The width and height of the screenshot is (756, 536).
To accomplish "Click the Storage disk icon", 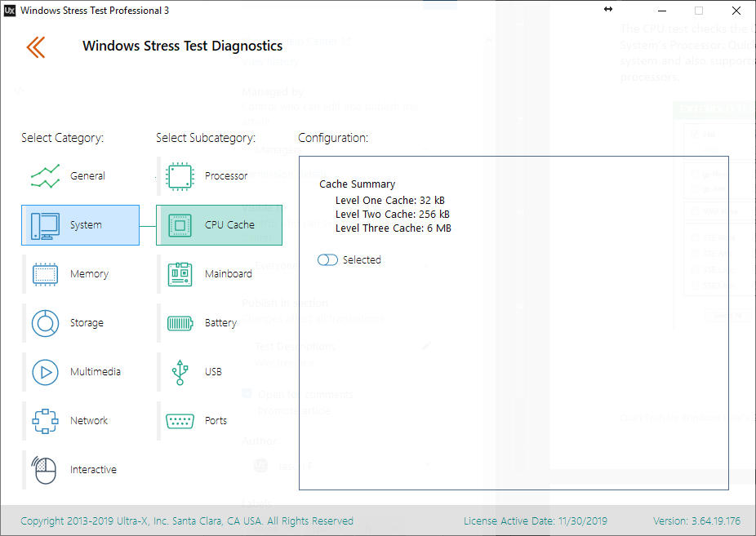I will pos(46,323).
